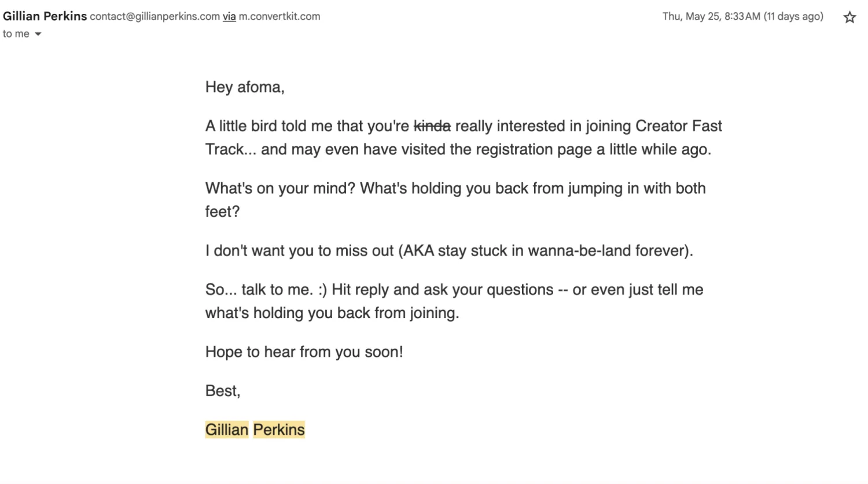The height and width of the screenshot is (484, 868).
Task: Click the sender name Gillian Perkins in header
Action: pos(45,16)
